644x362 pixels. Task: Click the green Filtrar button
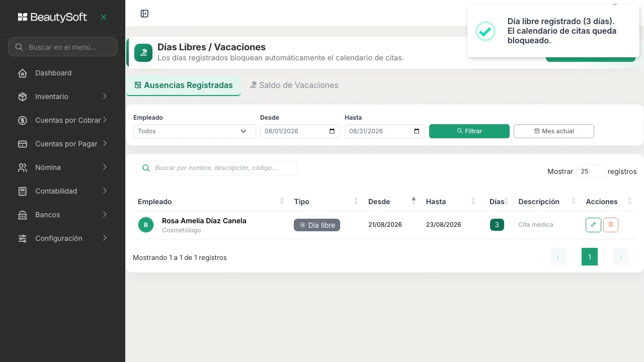tap(469, 131)
